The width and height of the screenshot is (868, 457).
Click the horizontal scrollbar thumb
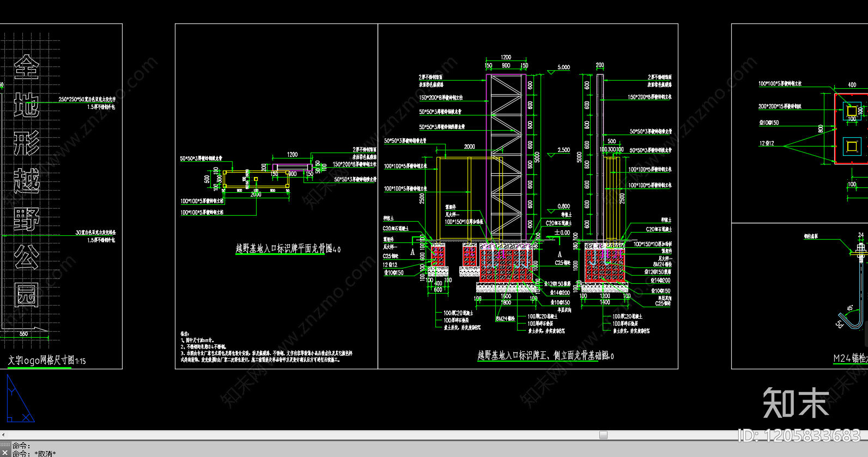click(x=603, y=435)
